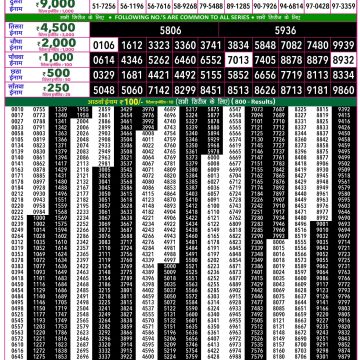Select number 89-1285 in the top row

[238, 6]
